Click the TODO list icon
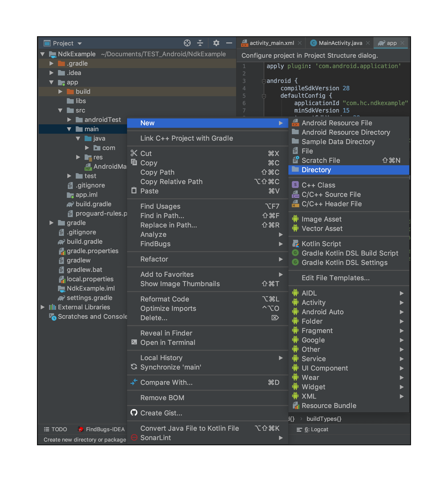Screen dimensions: 448x483 coord(46,429)
